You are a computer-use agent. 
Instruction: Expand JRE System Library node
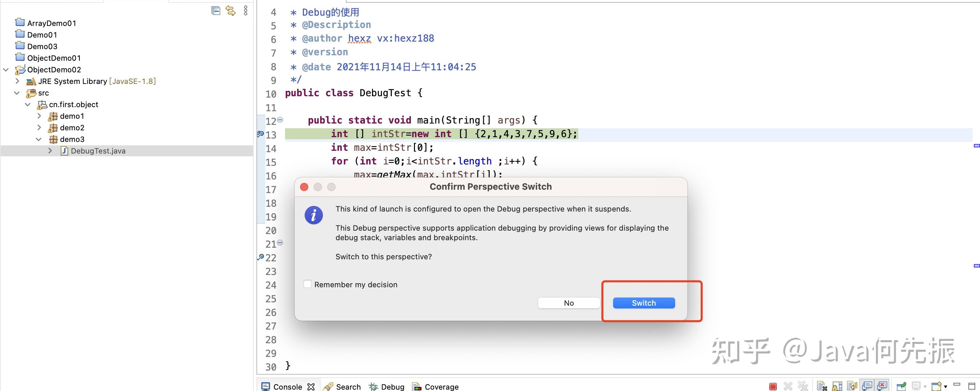[x=17, y=81]
